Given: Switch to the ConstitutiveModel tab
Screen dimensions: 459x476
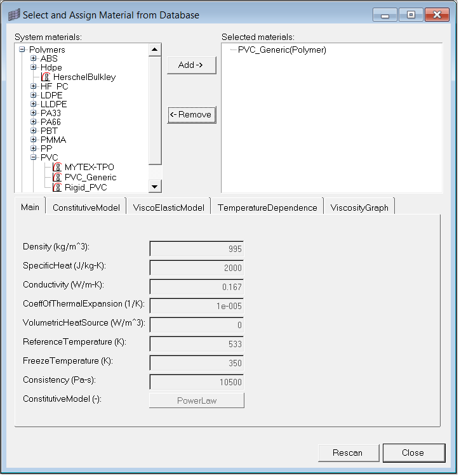Looking at the screenshot, I should tap(86, 208).
